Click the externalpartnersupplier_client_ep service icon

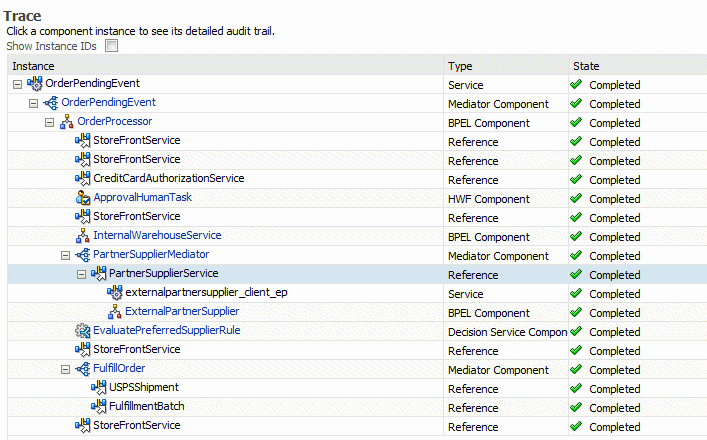[115, 293]
